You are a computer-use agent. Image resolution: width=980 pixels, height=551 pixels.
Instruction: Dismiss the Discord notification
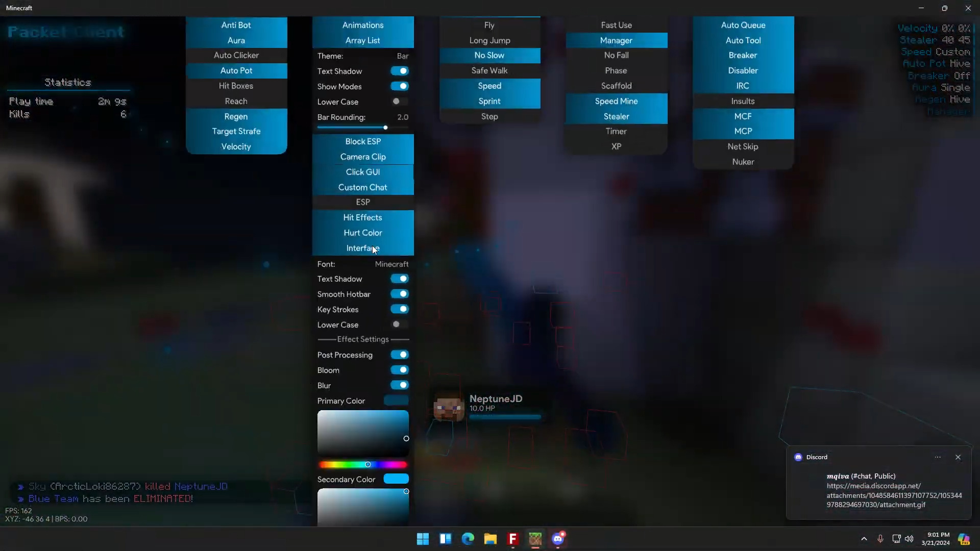pos(958,457)
